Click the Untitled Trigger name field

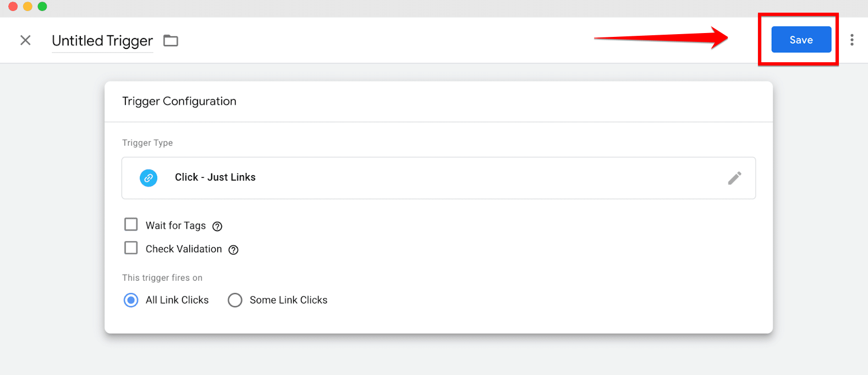[102, 41]
